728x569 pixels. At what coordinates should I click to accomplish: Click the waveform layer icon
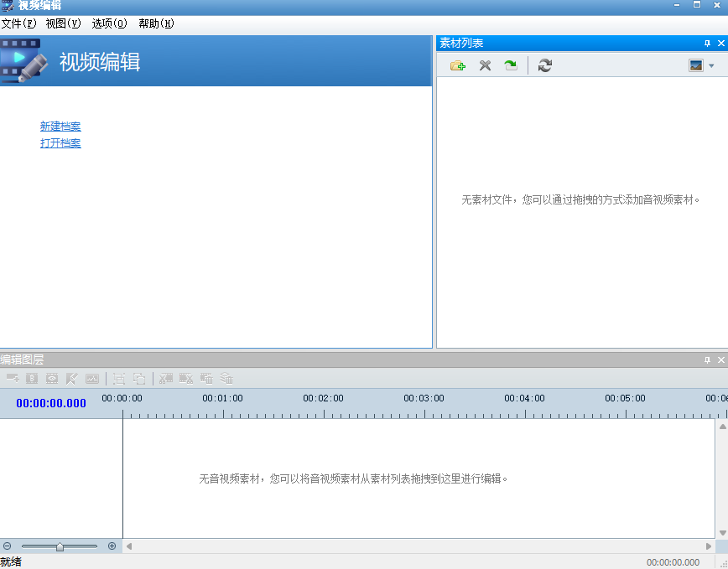click(92, 379)
